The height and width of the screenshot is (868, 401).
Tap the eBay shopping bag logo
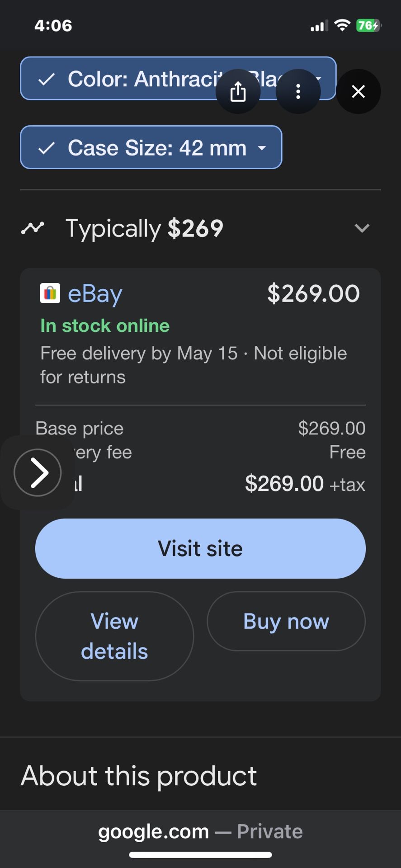click(x=50, y=293)
